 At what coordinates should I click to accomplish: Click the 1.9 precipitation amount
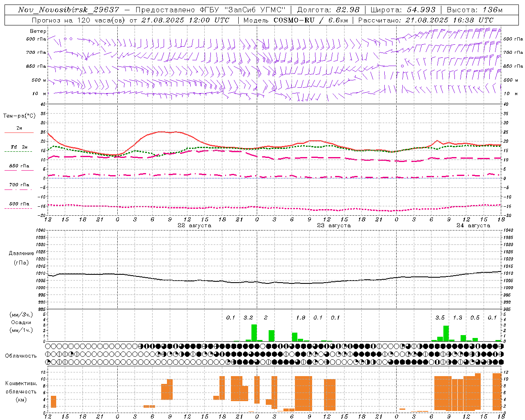301,317
